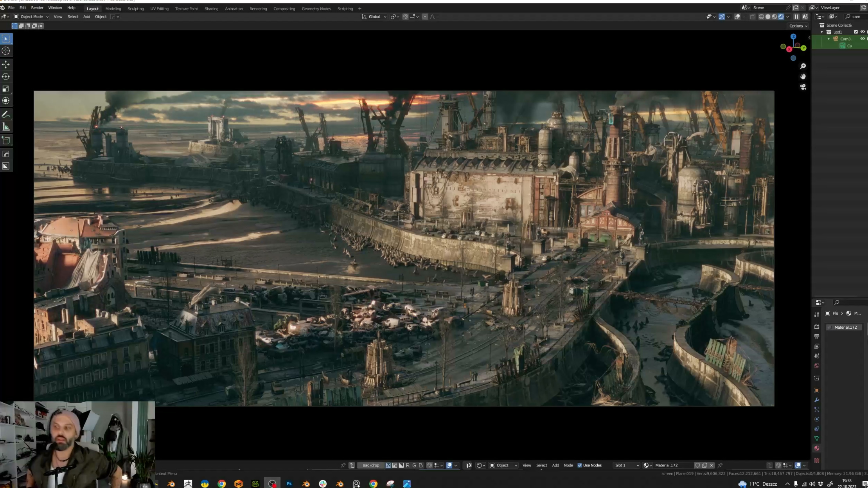Open the Output properties tab
The width and height of the screenshot is (868, 488).
817,337
